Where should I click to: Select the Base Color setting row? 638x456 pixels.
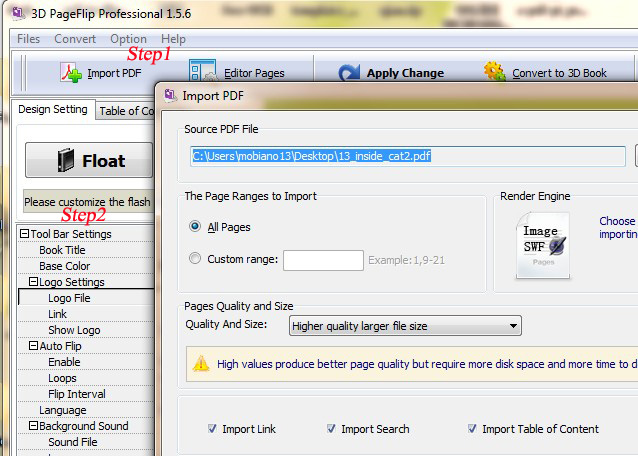(86, 266)
